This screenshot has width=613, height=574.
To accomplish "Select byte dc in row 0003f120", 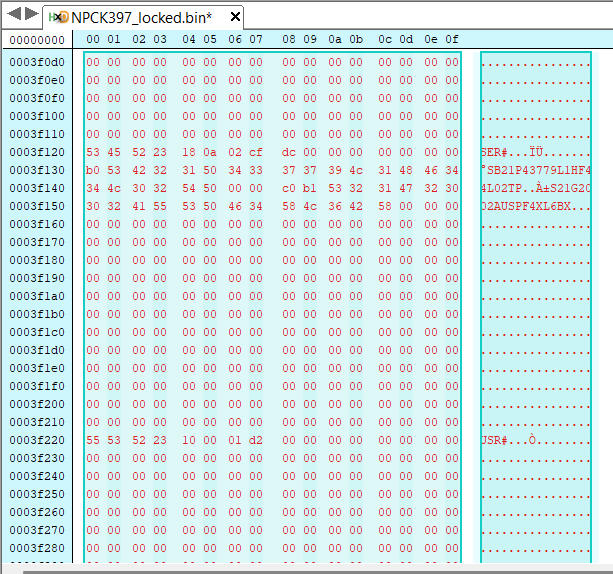I will click(289, 152).
